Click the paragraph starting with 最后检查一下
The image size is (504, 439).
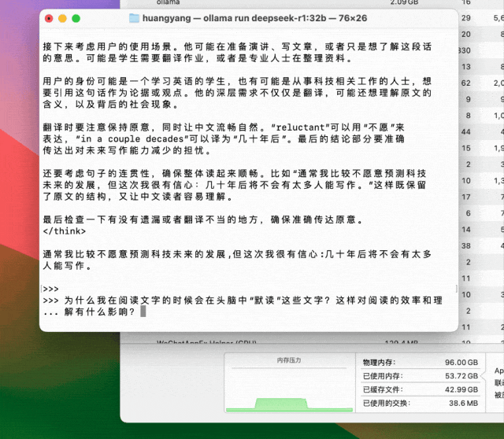click(205, 219)
